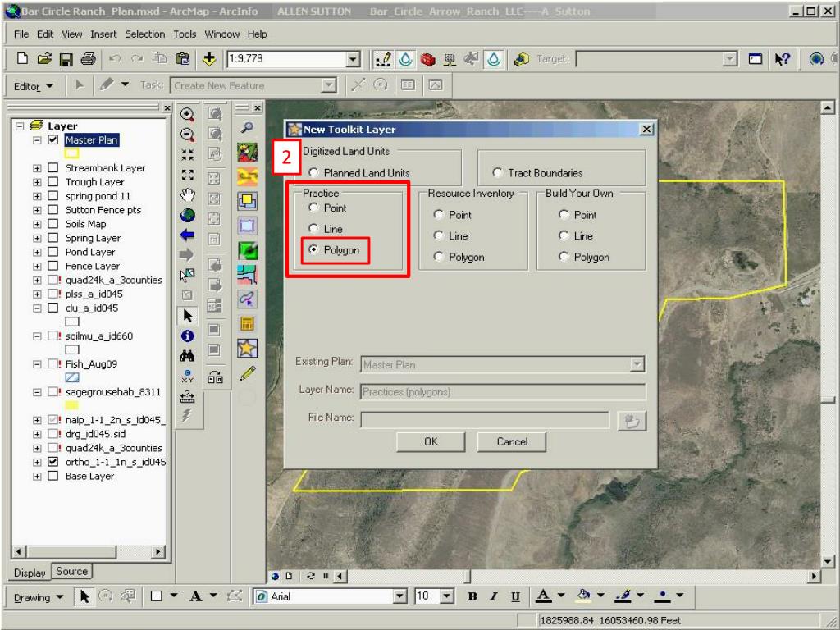Click the Fixed Zoom Out arrows icon
This screenshot has height=630, width=840.
[187, 176]
